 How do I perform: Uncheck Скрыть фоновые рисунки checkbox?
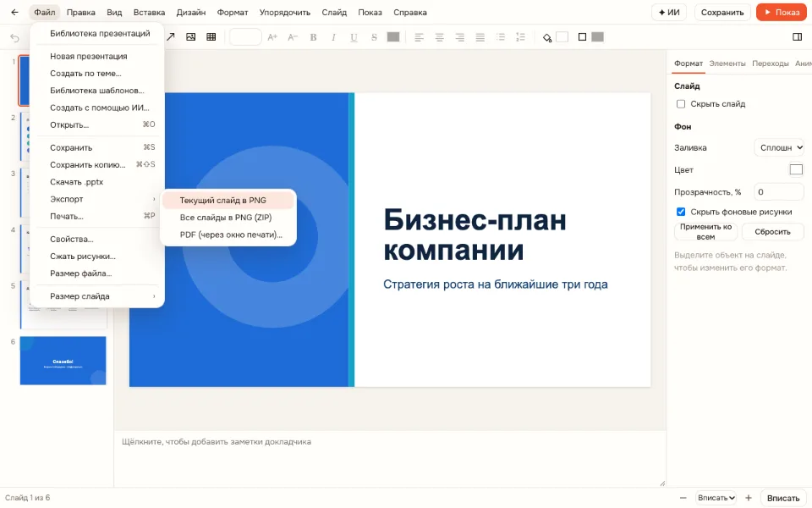pyautogui.click(x=681, y=212)
